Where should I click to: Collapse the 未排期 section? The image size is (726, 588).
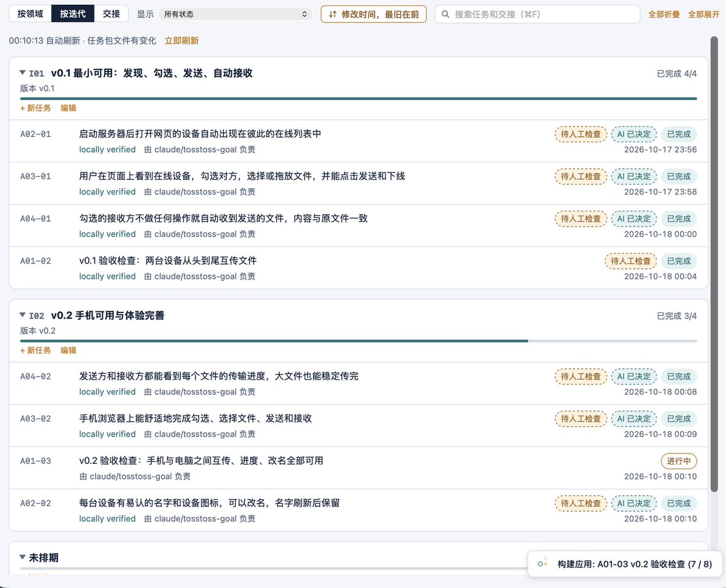tap(22, 557)
